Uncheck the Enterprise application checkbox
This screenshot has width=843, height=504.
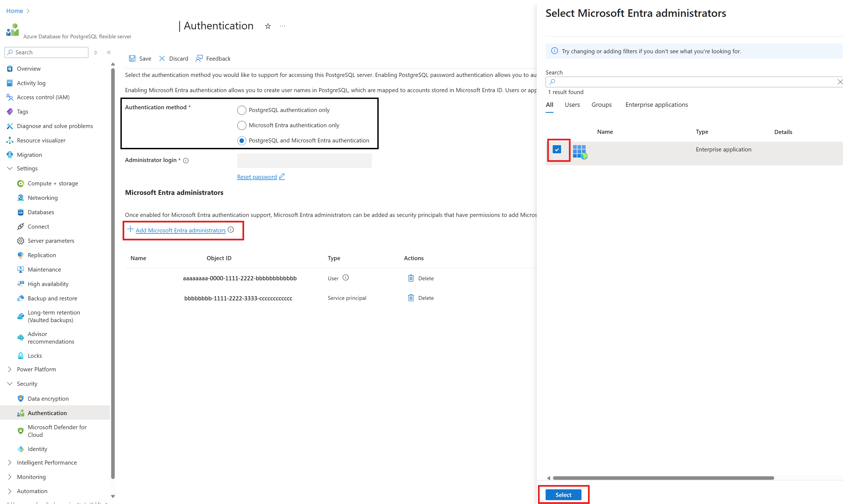tap(557, 150)
